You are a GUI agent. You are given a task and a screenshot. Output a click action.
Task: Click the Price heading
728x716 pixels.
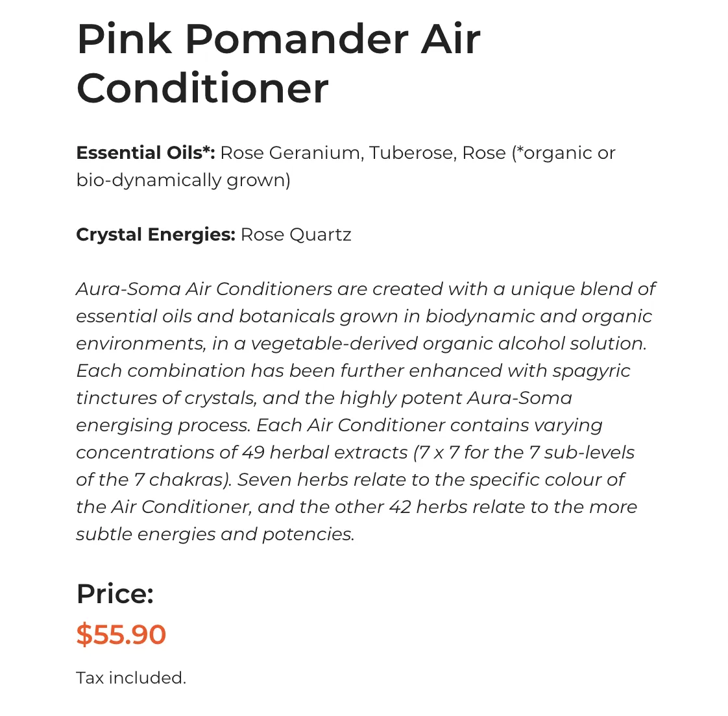[x=115, y=593]
